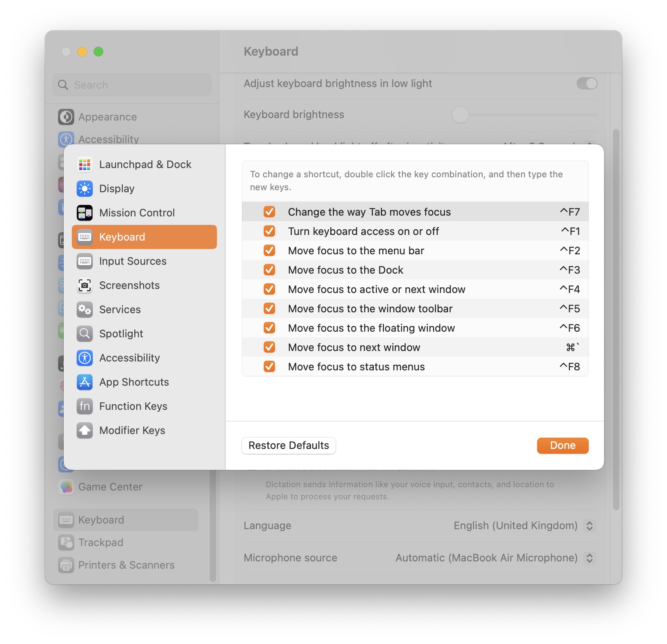Open the Function Keys fn icon
Viewport: 667px width, 644px height.
85,406
